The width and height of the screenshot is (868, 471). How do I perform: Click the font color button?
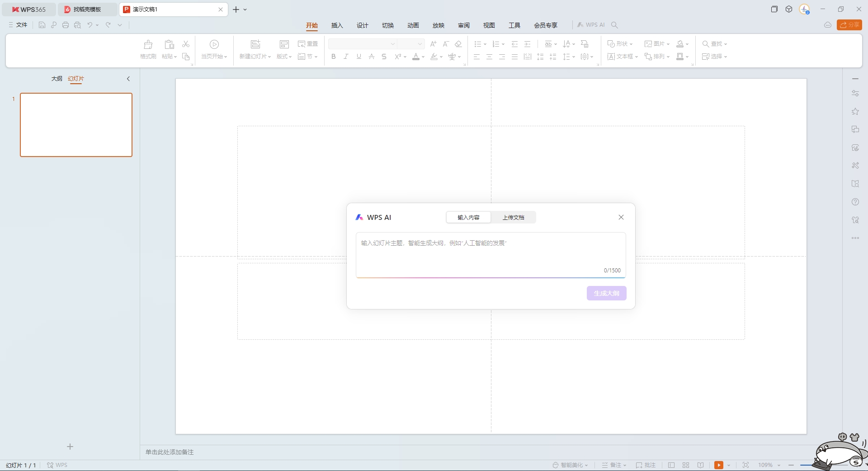[416, 57]
